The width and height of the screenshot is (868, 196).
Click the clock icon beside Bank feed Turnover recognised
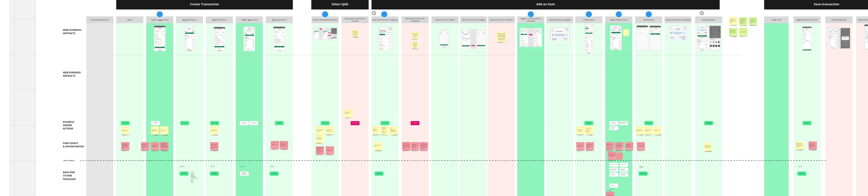374,13
